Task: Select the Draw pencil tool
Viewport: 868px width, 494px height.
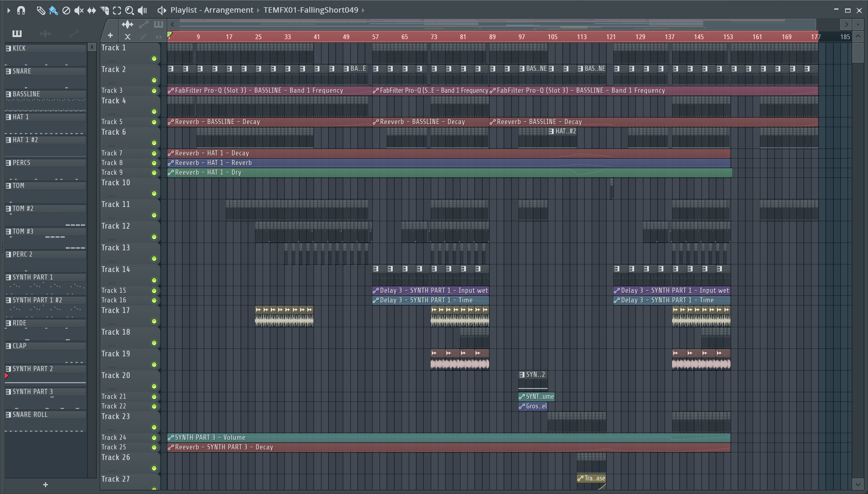Action: click(x=41, y=11)
